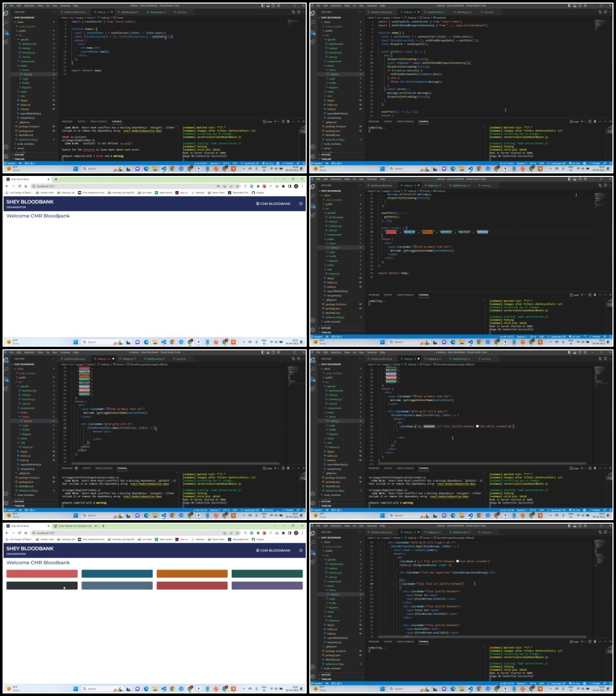Image resolution: width=616 pixels, height=696 pixels.
Task: Expand components folder in top-left VS Code explorer
Action: coord(27,61)
